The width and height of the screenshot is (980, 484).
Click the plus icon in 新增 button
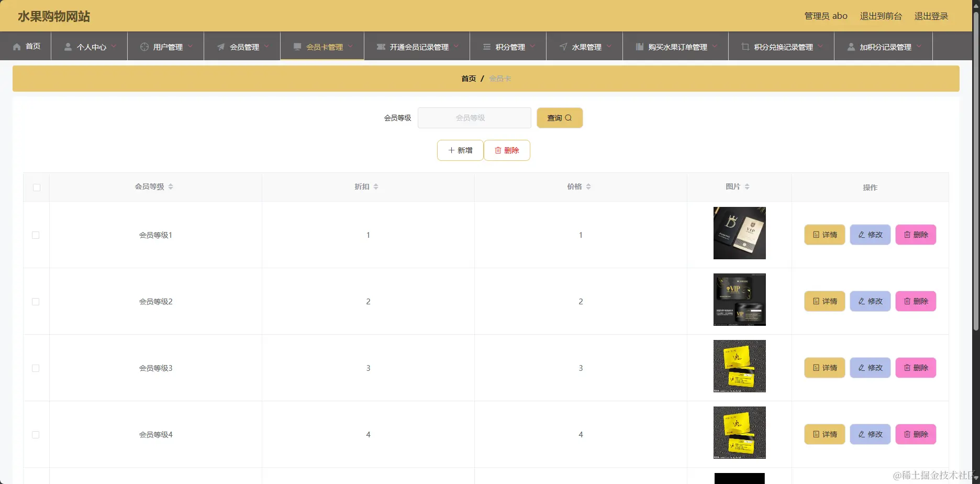click(x=451, y=150)
